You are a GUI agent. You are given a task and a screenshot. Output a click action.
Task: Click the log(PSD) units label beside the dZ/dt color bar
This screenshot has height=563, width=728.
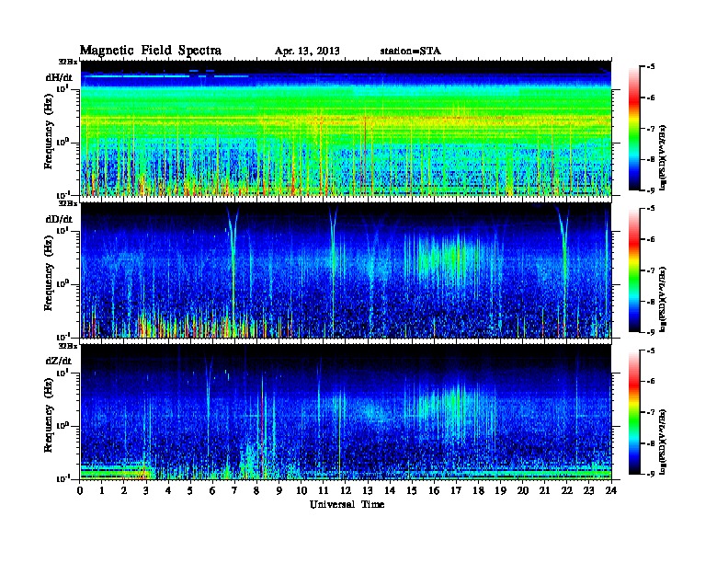pyautogui.click(x=664, y=442)
